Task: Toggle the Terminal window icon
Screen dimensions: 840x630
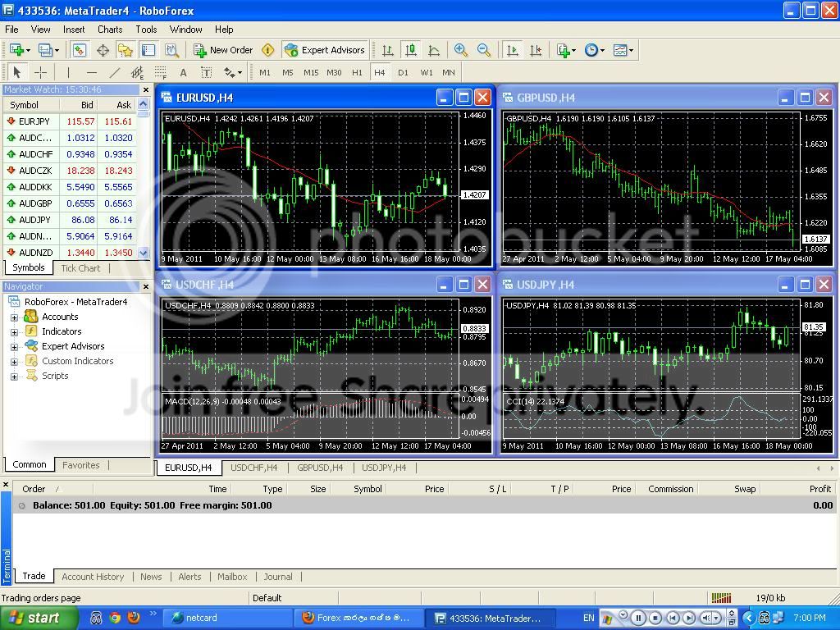Action: (x=148, y=50)
